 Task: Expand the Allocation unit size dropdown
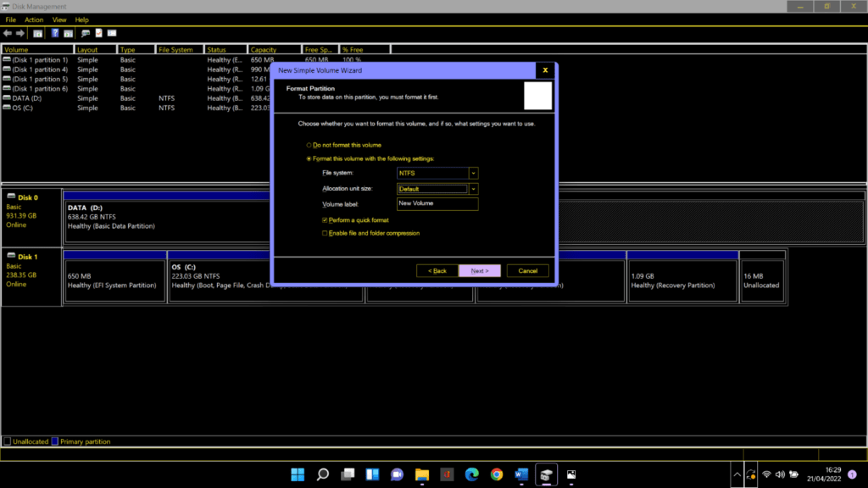[474, 189]
